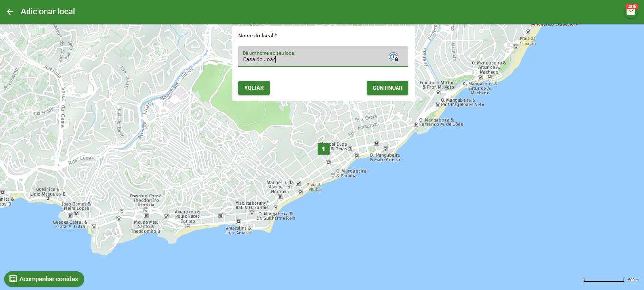Click the password manager icon in field
The image size is (644, 290).
point(394,57)
